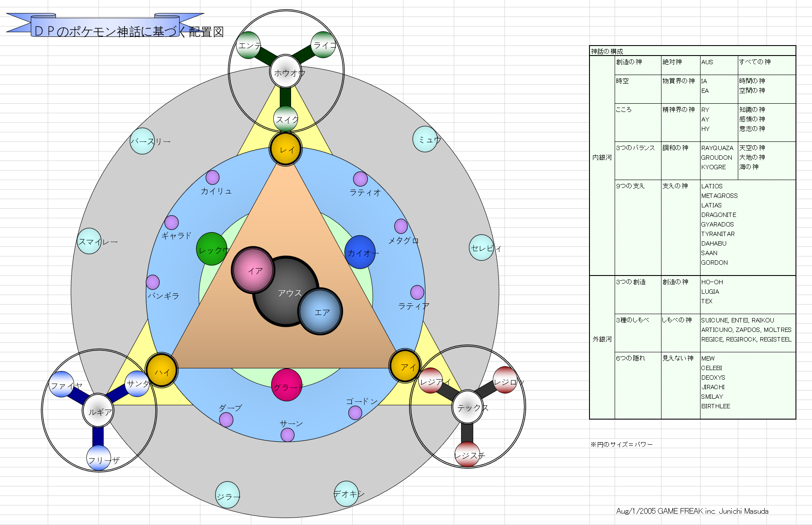
Task: Select the 物質界の神 table cell
Action: 681,89
